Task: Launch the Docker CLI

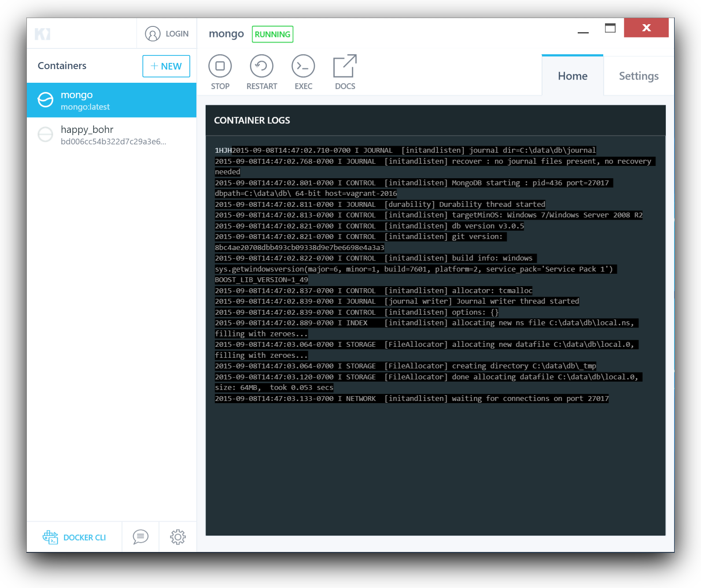Action: click(x=74, y=537)
